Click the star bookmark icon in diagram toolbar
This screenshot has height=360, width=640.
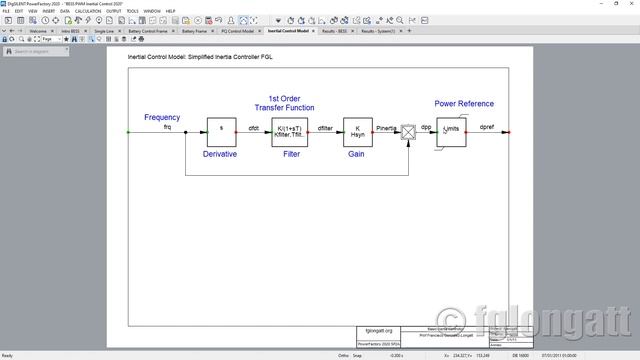(66, 39)
